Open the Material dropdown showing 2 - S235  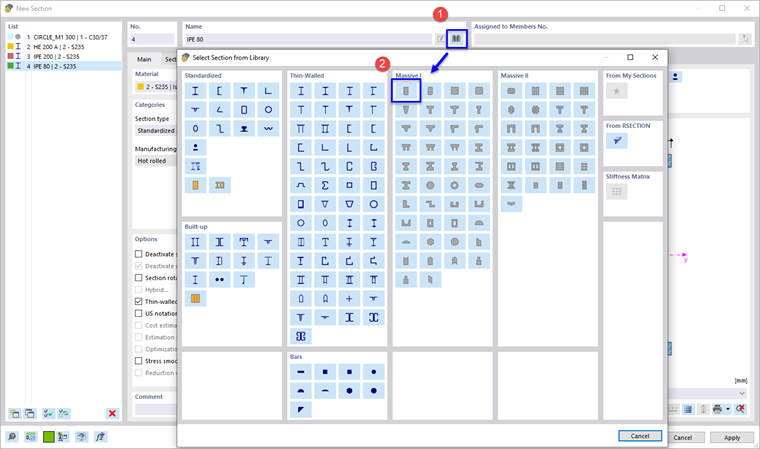click(x=156, y=87)
